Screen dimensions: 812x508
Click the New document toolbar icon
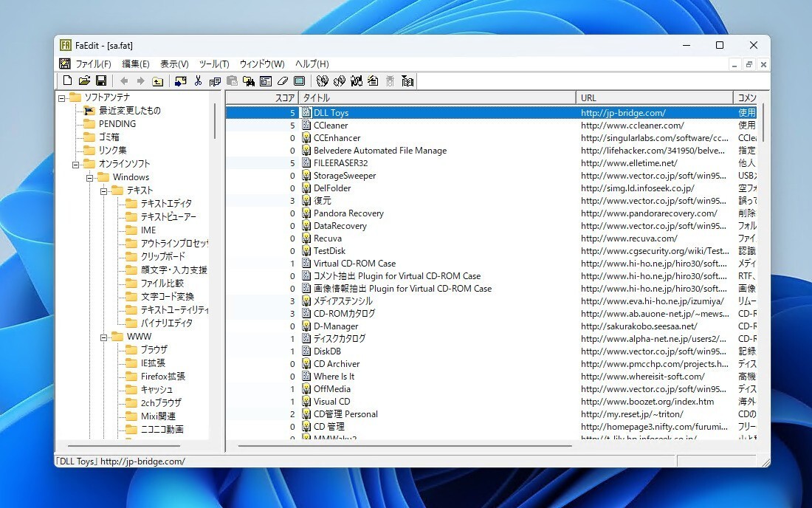tap(67, 80)
